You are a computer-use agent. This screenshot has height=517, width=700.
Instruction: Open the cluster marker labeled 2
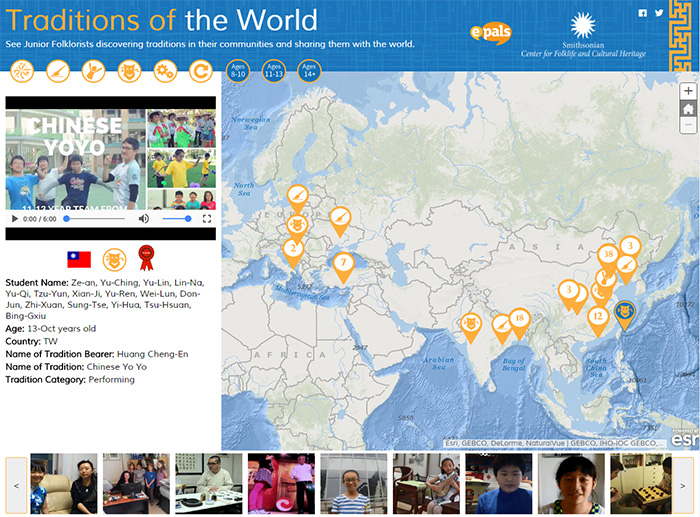click(293, 251)
